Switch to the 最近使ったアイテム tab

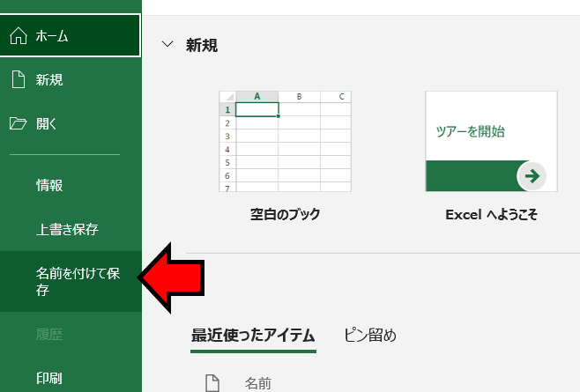click(253, 335)
